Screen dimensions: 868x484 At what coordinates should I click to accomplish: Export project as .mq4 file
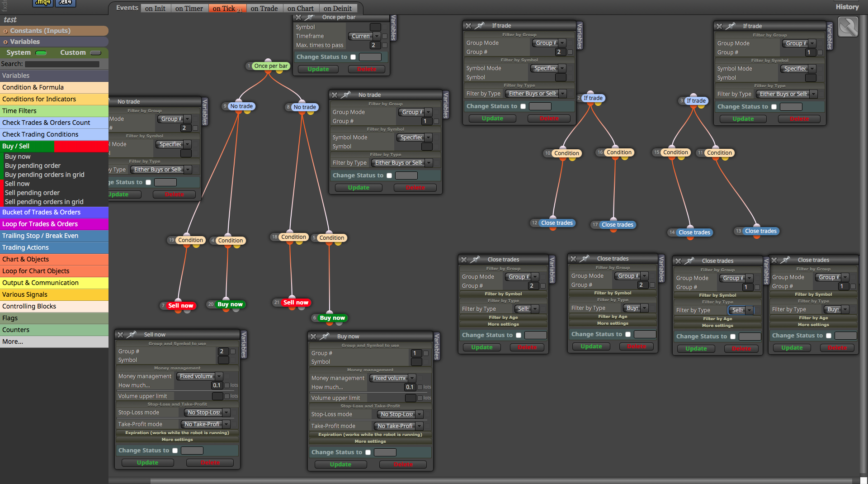click(43, 3)
